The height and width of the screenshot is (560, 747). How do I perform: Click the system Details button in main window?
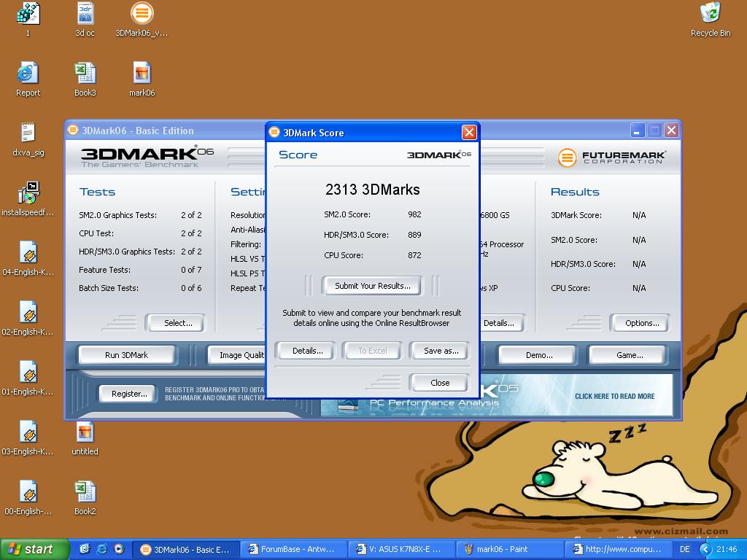click(x=500, y=323)
